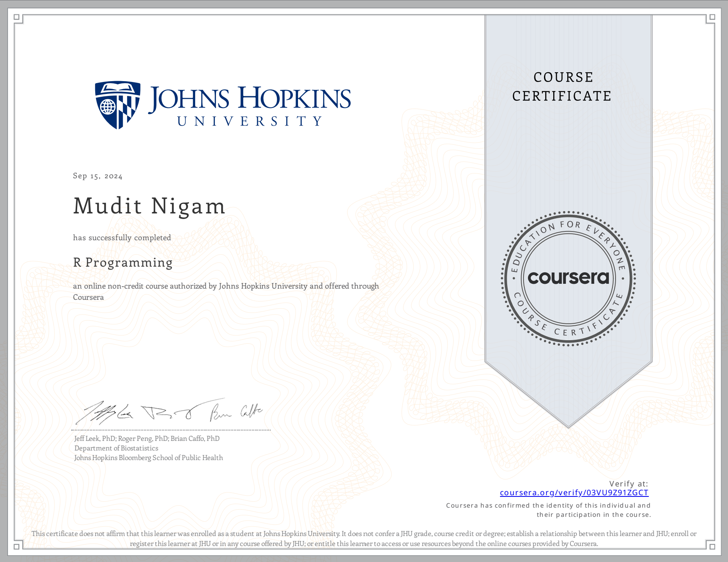728x562 pixels.
Task: Click the Coursera circular seal
Action: 568,278
